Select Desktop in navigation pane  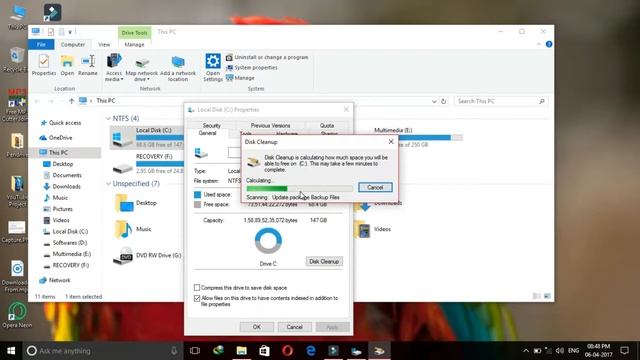58,164
